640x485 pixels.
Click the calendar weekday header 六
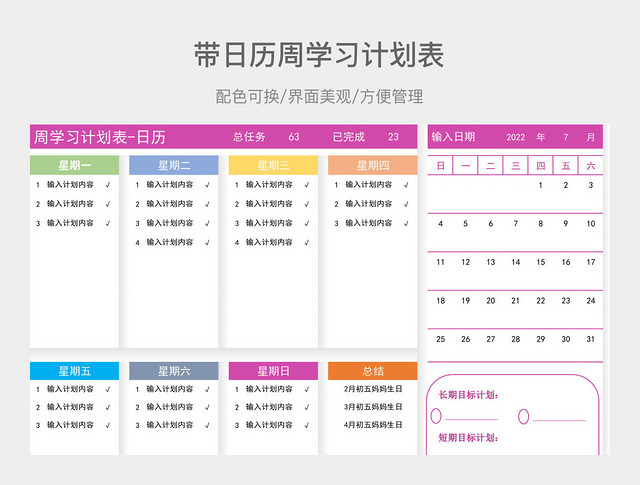(591, 166)
